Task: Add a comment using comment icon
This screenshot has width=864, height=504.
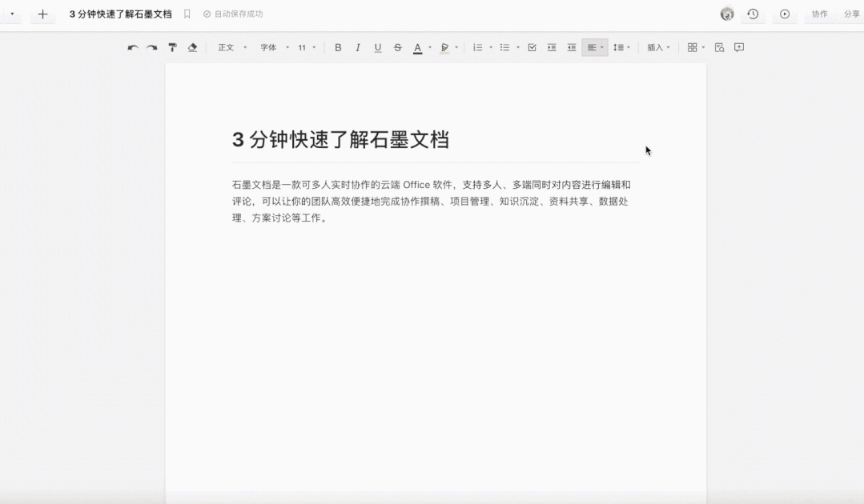Action: tap(738, 47)
